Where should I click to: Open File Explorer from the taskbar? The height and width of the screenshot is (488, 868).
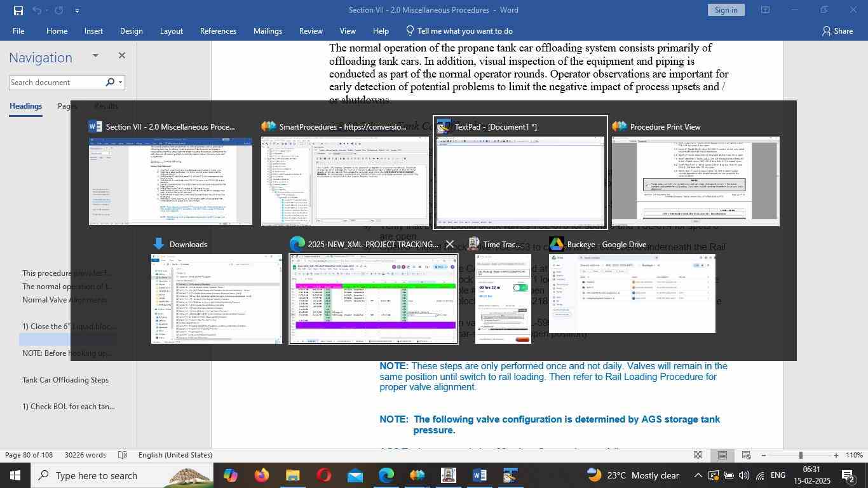(292, 475)
